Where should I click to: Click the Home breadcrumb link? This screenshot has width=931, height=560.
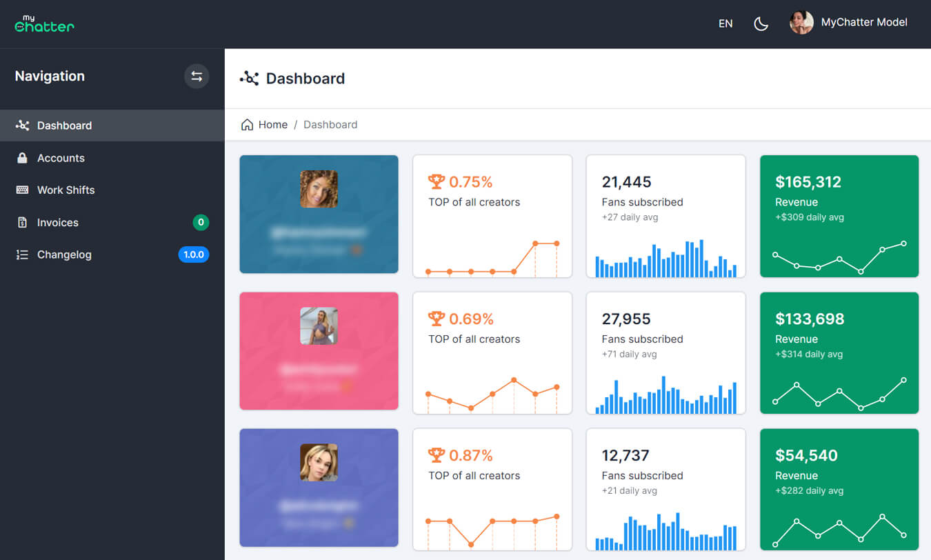[272, 125]
